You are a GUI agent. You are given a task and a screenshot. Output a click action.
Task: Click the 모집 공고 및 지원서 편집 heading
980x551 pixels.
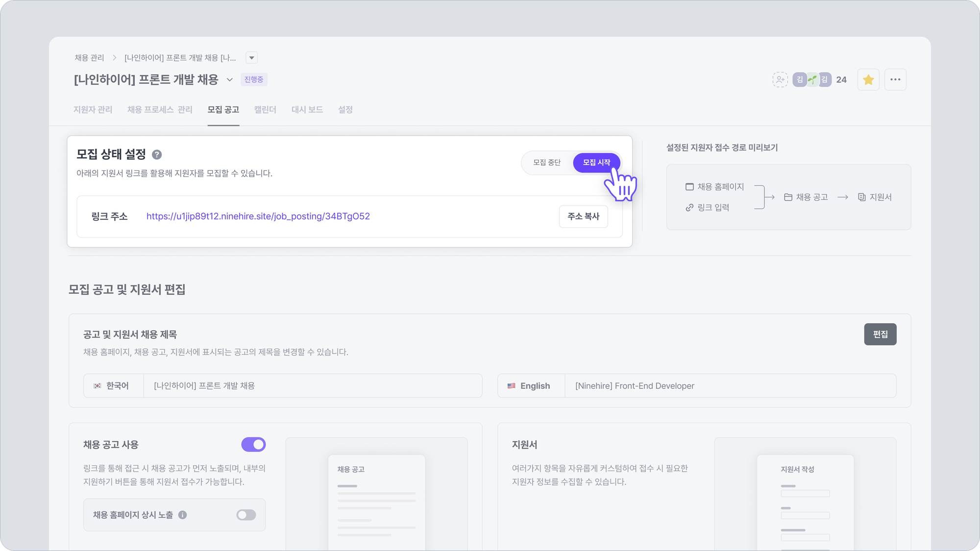127,289
